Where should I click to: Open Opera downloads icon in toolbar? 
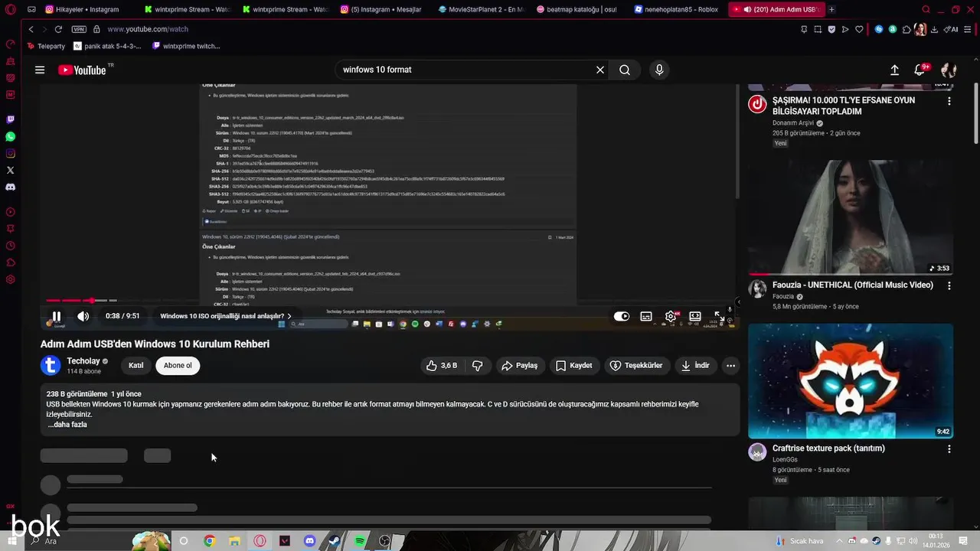(935, 29)
